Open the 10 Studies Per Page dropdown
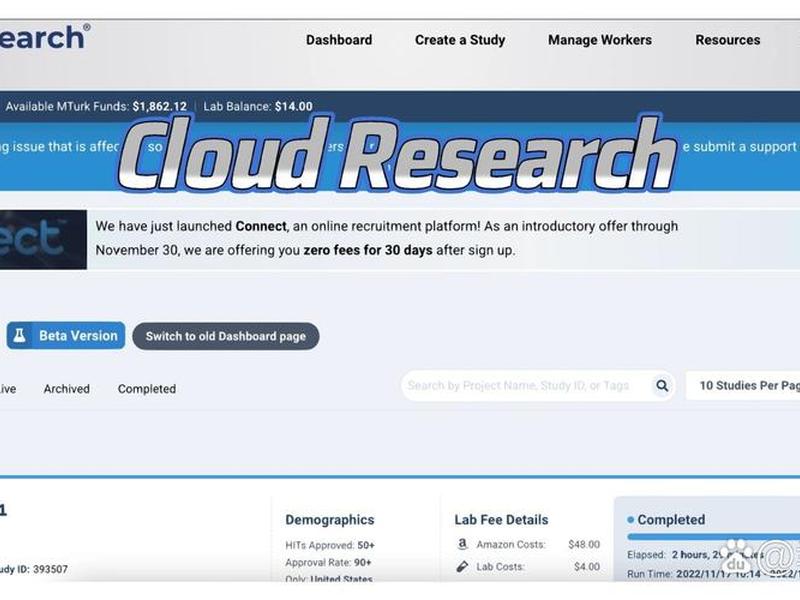800x600 pixels. pos(743,386)
